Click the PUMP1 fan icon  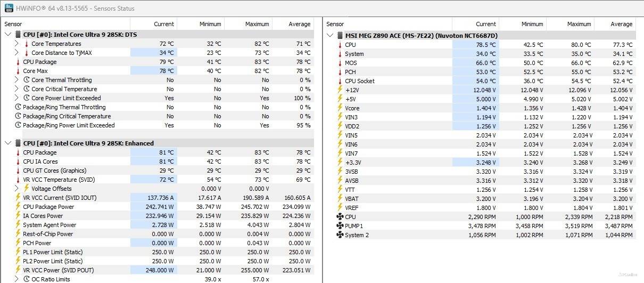point(340,226)
